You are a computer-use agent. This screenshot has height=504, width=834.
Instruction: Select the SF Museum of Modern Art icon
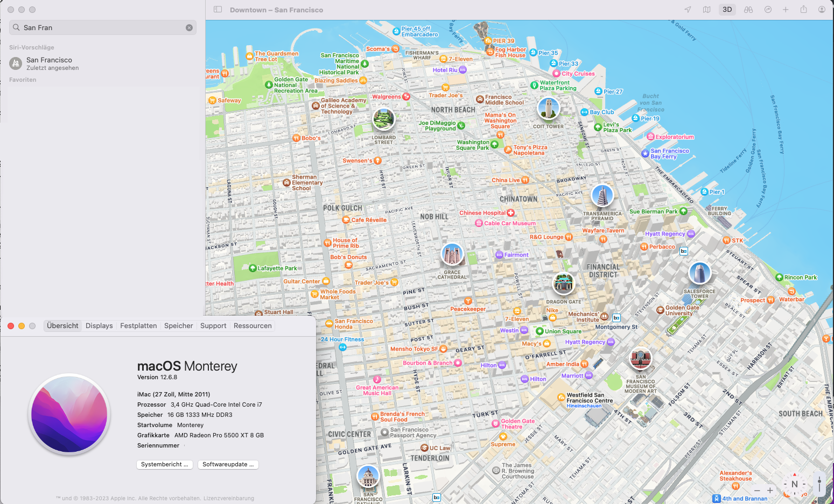641,359
